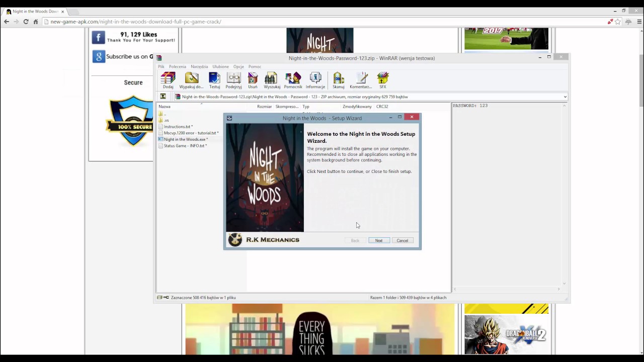Sort by the Zmodyfikowany column header
Image resolution: width=644 pixels, height=362 pixels.
[357, 107]
